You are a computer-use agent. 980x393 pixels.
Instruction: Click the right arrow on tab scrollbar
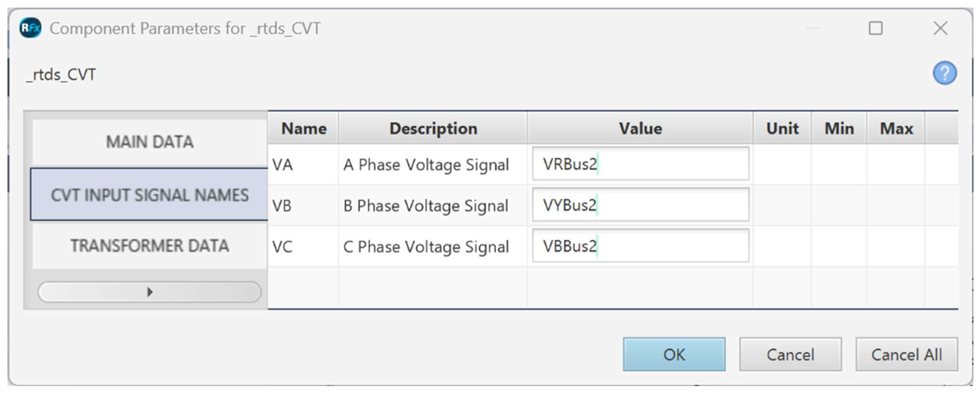coord(150,292)
